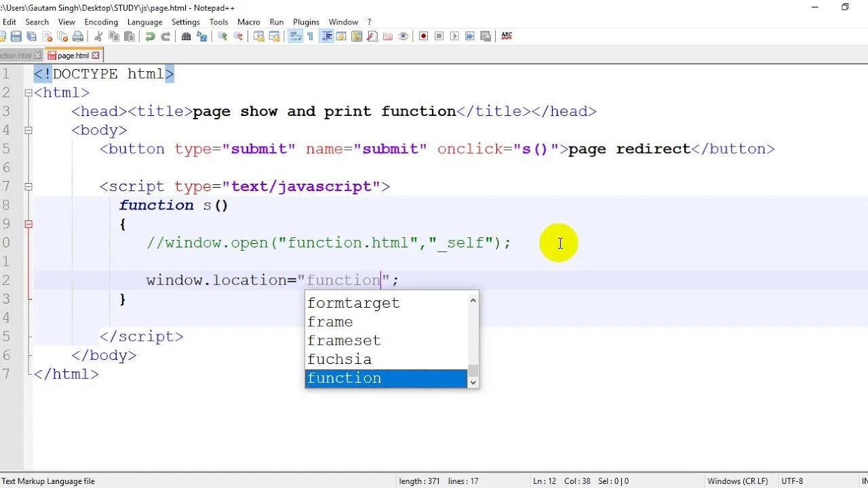The width and height of the screenshot is (868, 488).
Task: Click the Zoom In toolbar icon
Action: point(222,36)
